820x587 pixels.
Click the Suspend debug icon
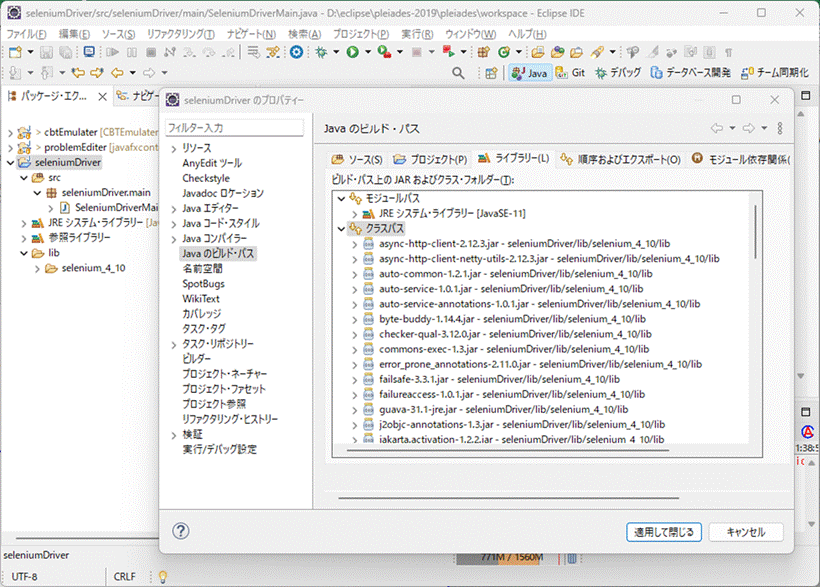[132, 52]
